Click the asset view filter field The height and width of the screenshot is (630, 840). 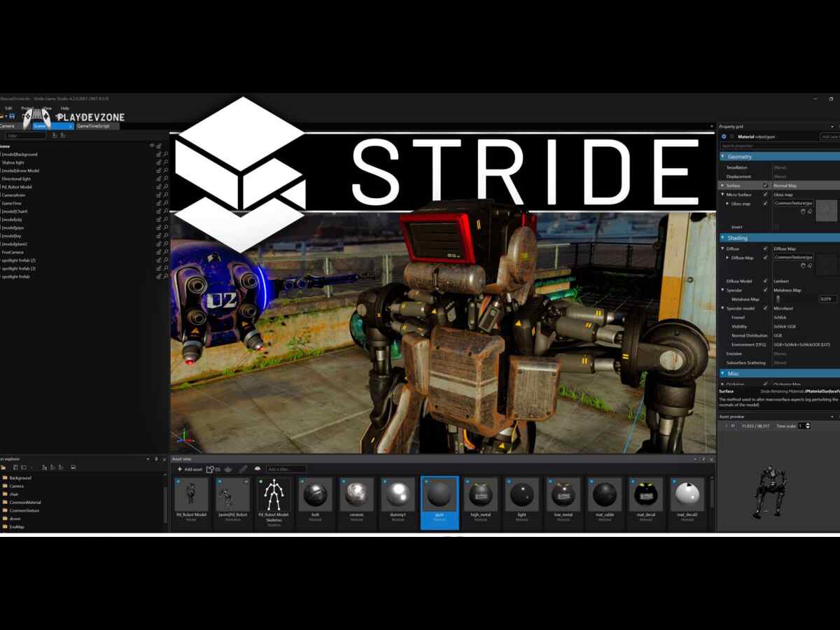(x=286, y=469)
